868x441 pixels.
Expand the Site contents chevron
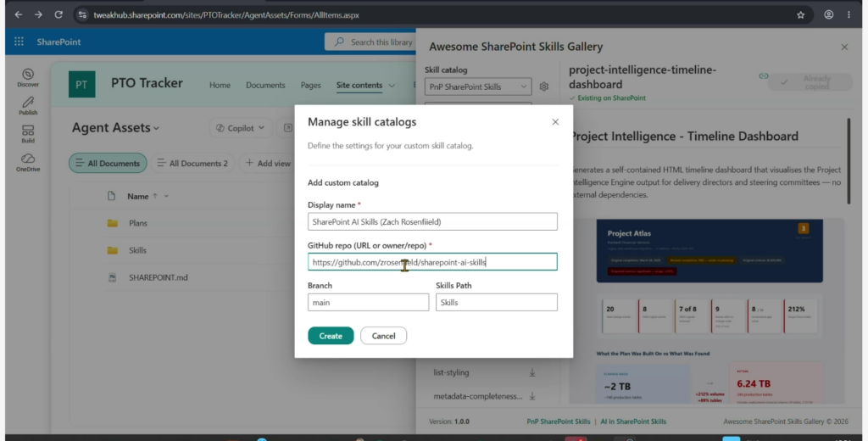click(392, 86)
